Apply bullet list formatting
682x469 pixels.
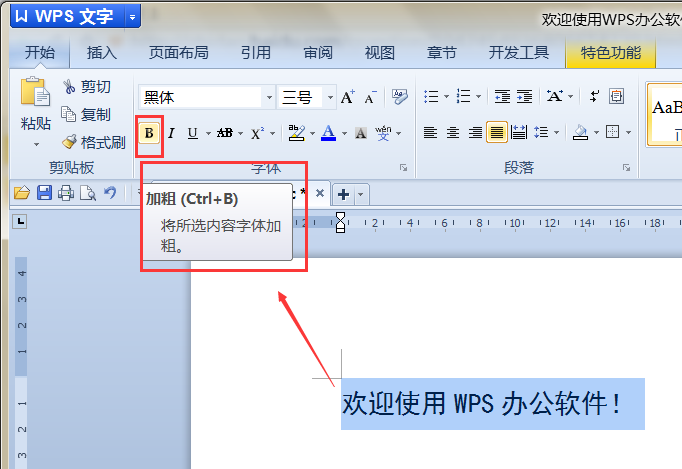coord(431,96)
